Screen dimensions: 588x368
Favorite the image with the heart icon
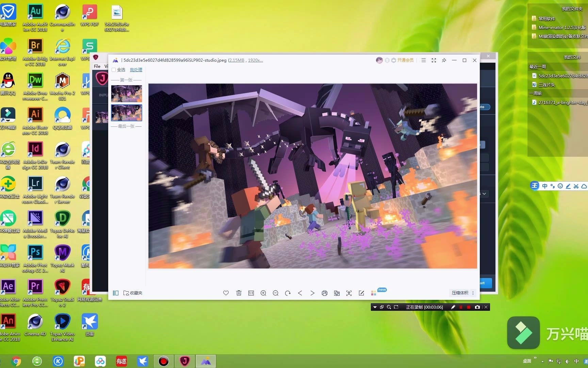pos(226,293)
